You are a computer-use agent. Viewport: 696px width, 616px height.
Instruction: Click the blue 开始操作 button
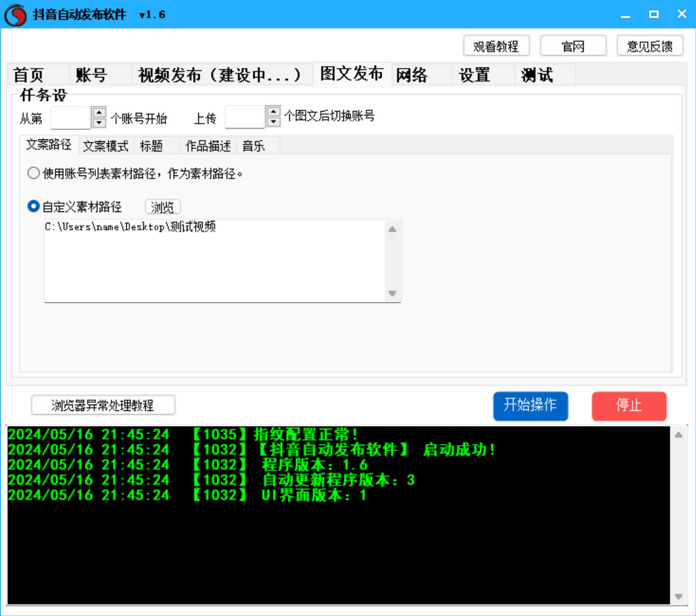pyautogui.click(x=531, y=406)
